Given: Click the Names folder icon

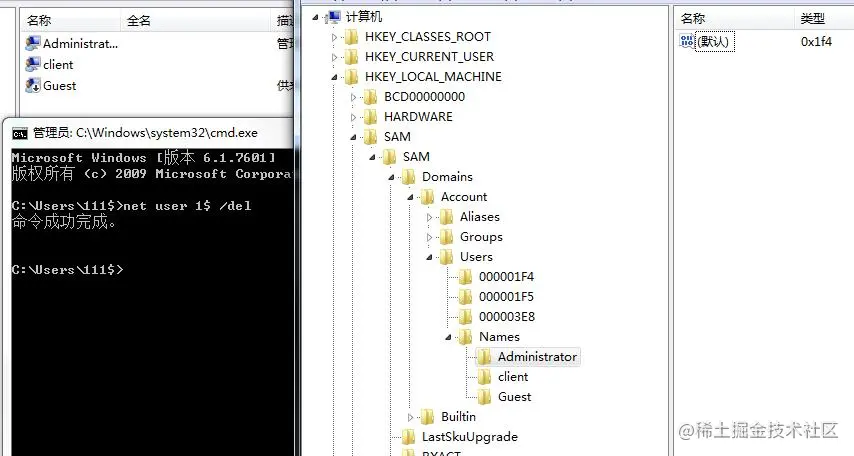Looking at the screenshot, I should pos(466,337).
